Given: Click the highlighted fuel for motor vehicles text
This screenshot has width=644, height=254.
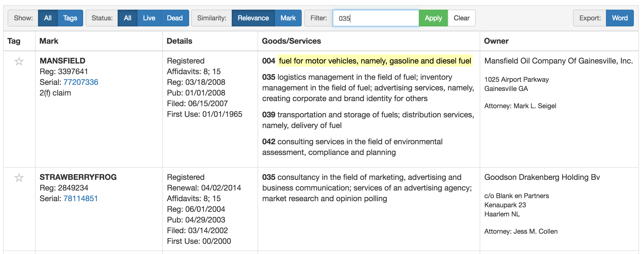Looking at the screenshot, I should (375, 61).
